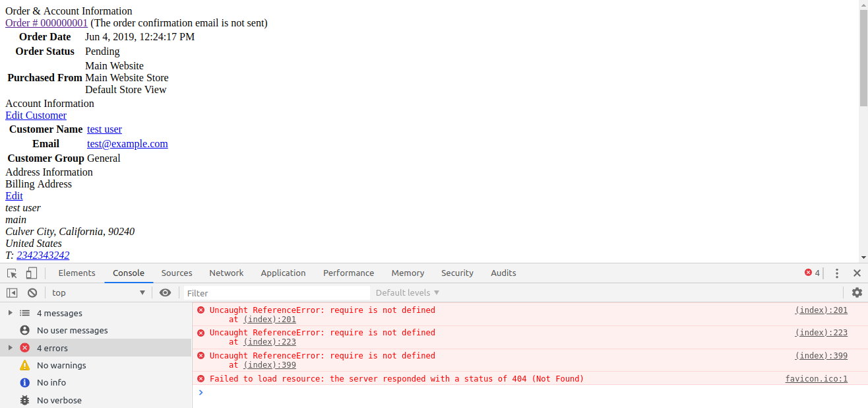Select the list icon next to 4 messages

click(x=24, y=314)
